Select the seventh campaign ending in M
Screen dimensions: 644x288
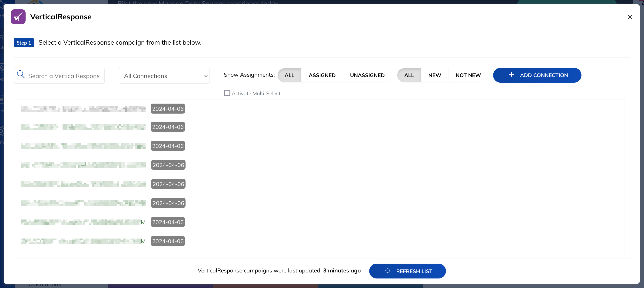point(319,222)
